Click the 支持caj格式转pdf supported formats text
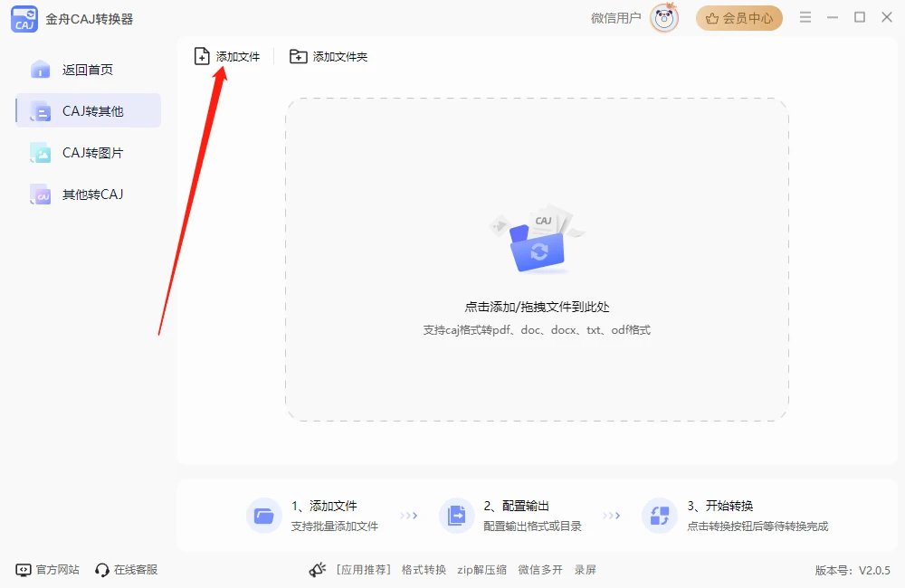905x588 pixels. 537,330
